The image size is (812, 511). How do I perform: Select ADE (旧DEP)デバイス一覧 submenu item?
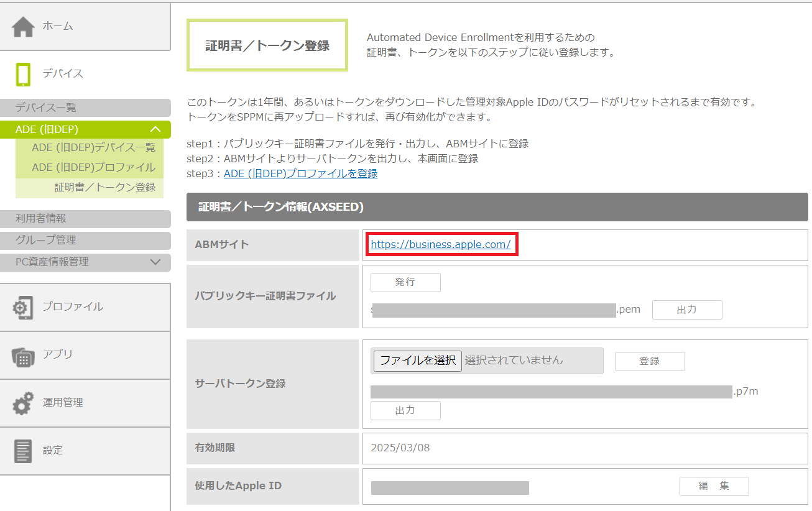click(93, 147)
